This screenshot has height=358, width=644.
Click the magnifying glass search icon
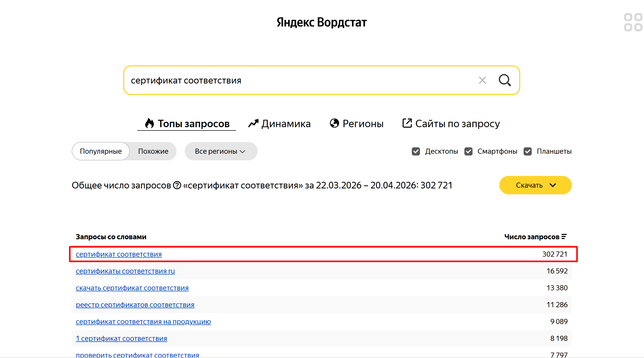pyautogui.click(x=505, y=80)
